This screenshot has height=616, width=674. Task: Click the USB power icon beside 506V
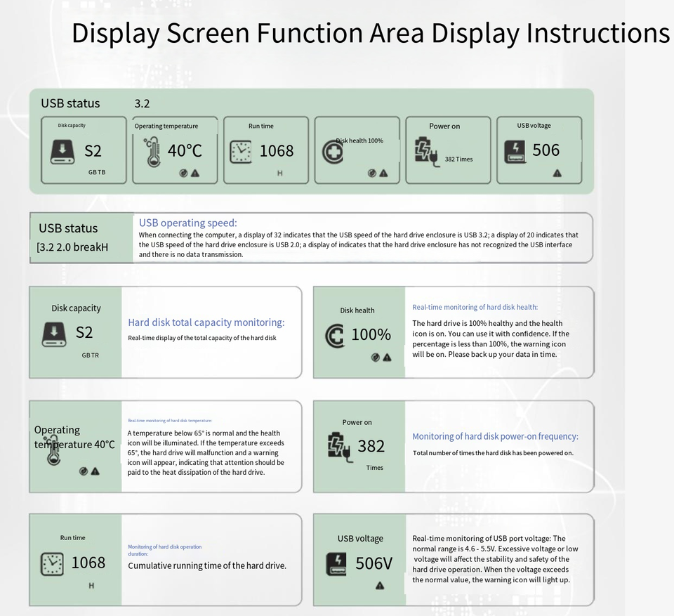[x=336, y=565]
